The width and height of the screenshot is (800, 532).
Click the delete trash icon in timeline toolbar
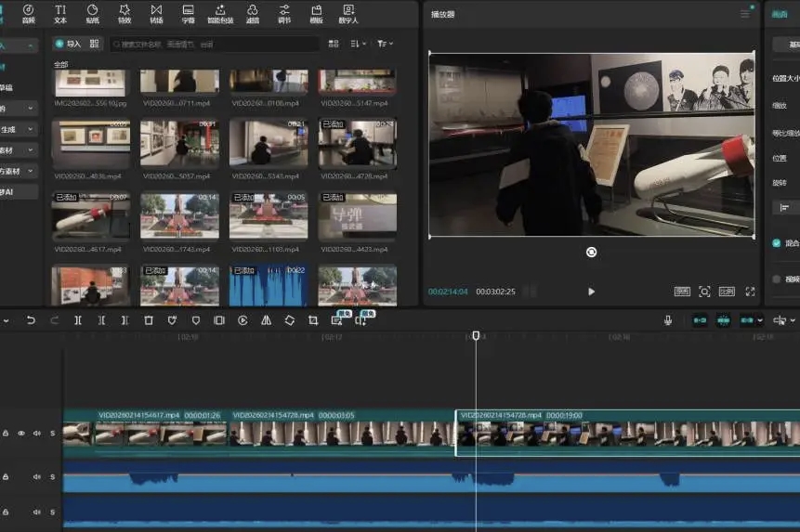click(x=149, y=320)
